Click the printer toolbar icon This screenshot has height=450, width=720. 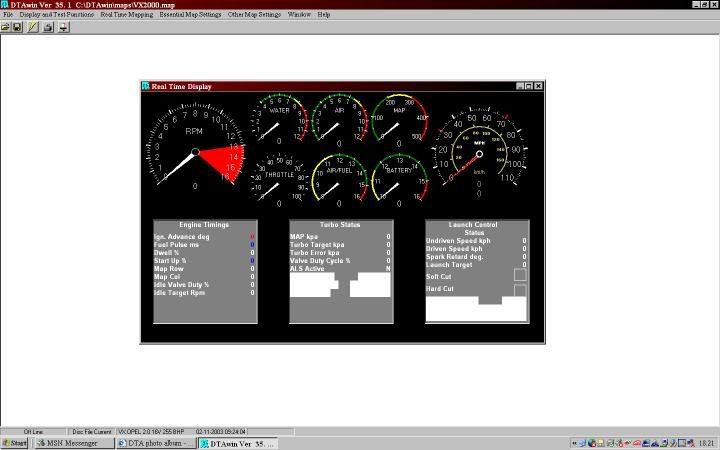pos(48,27)
